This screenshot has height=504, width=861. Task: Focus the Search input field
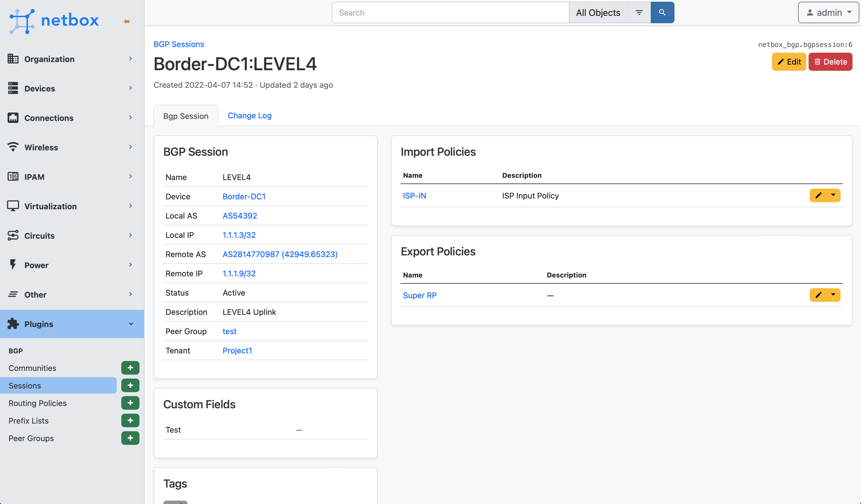tap(450, 13)
